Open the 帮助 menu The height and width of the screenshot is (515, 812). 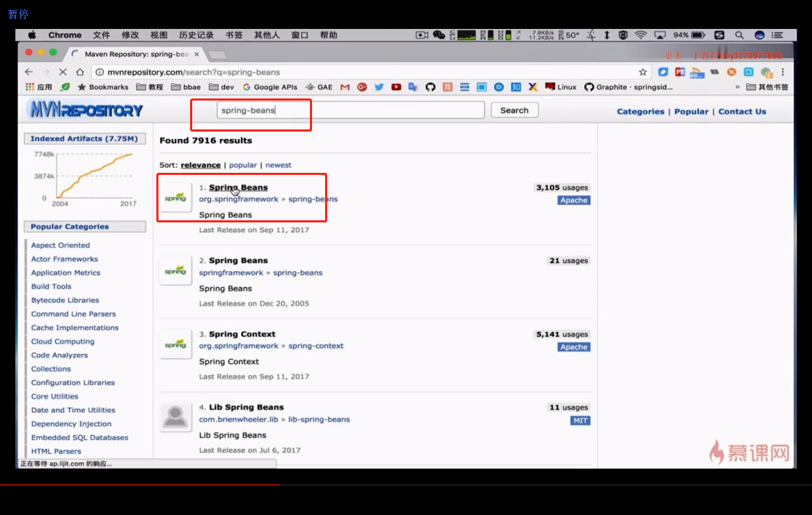329,34
